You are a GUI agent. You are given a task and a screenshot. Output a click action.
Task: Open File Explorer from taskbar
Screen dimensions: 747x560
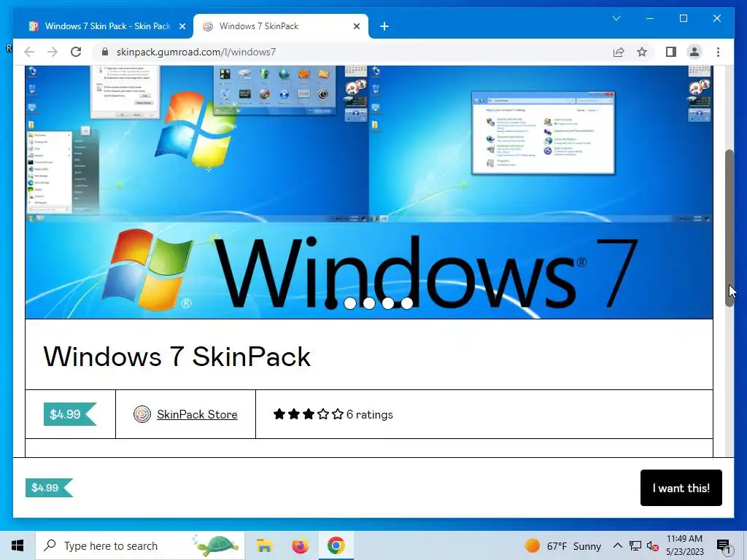(x=264, y=545)
